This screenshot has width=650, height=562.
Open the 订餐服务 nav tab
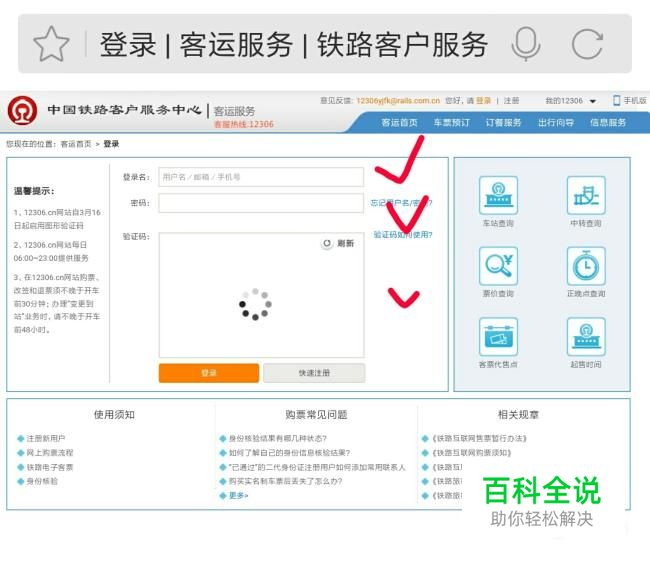(x=503, y=123)
